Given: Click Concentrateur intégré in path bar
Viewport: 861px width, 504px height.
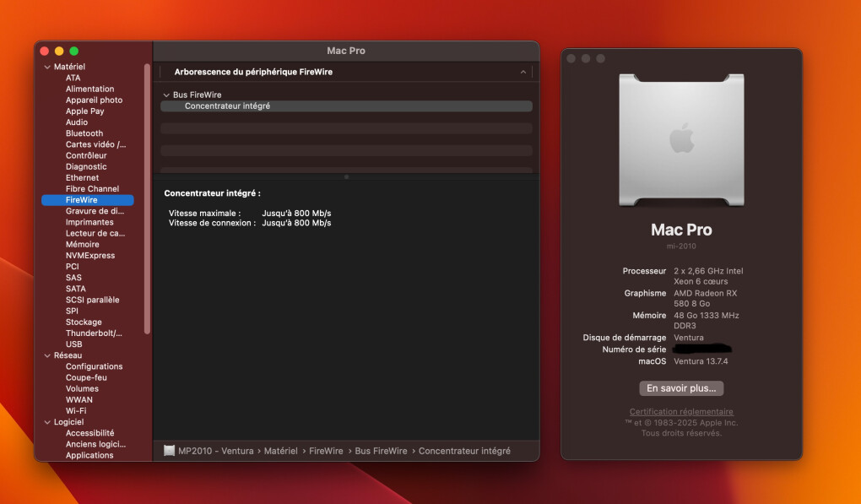Looking at the screenshot, I should click(x=464, y=451).
